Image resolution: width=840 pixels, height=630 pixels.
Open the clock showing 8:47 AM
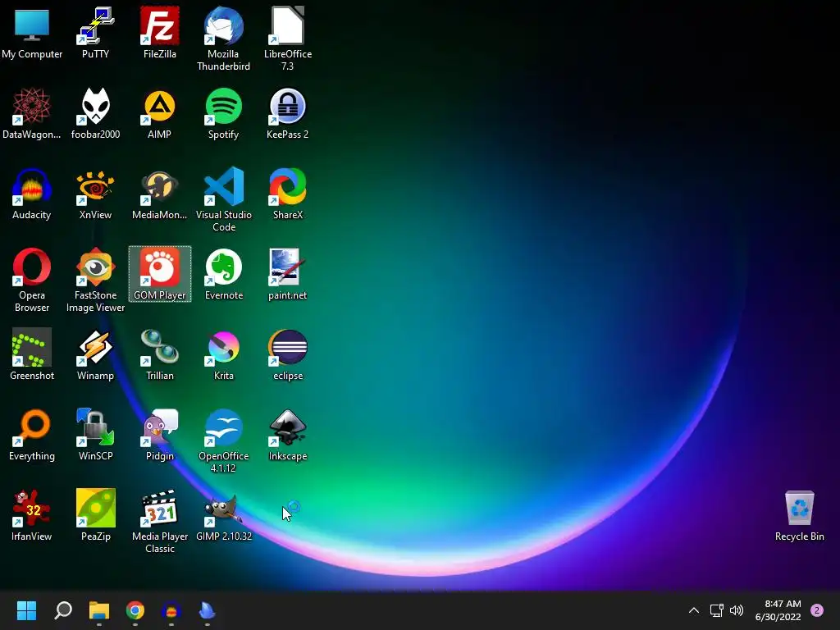778,610
